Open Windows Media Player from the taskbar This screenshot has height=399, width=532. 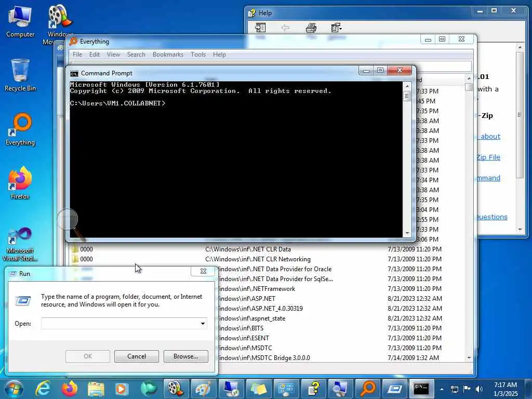point(122,389)
